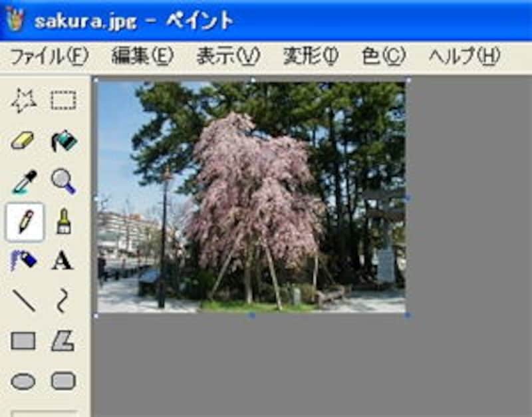Click the sakura photo on the canvas
The height and width of the screenshot is (417, 532).
(251, 198)
